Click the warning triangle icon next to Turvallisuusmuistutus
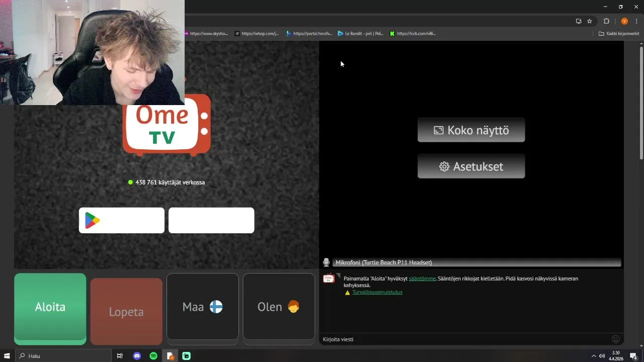Viewport: 644px width, 362px height. pyautogui.click(x=347, y=293)
